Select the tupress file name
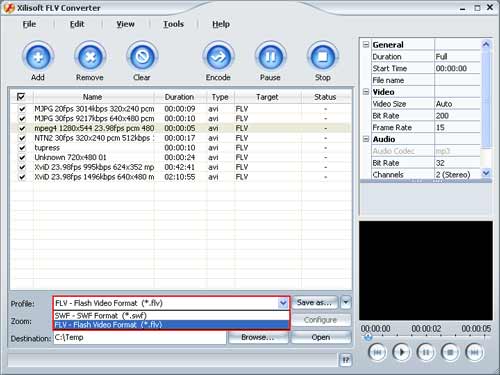The width and height of the screenshot is (500, 375). tap(47, 148)
